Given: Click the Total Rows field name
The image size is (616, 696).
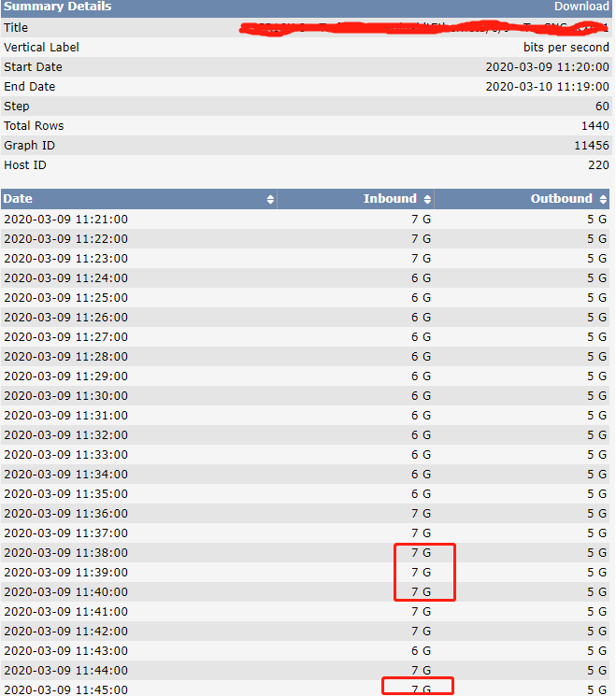Looking at the screenshot, I should [x=34, y=126].
